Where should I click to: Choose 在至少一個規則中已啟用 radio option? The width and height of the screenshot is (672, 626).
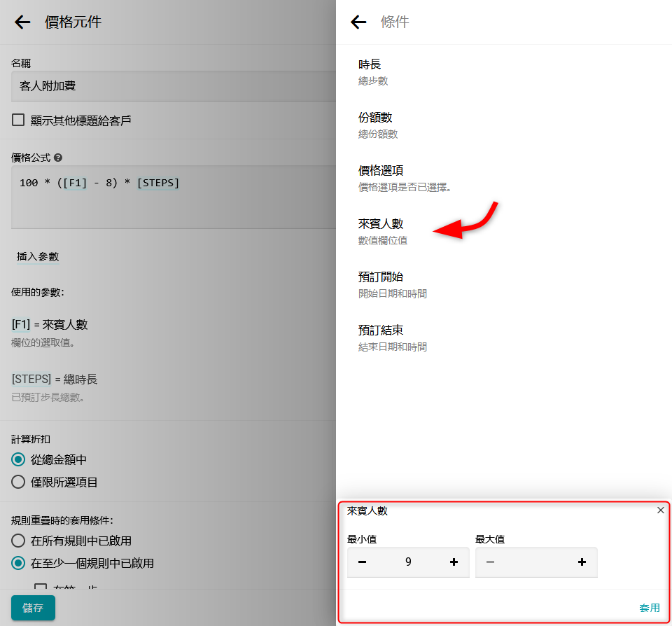click(x=19, y=564)
